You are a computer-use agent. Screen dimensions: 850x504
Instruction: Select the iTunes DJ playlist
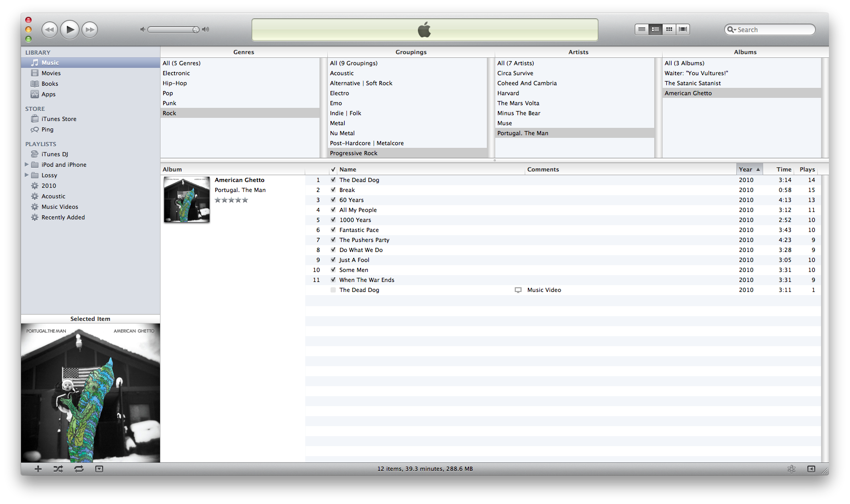click(x=91, y=154)
